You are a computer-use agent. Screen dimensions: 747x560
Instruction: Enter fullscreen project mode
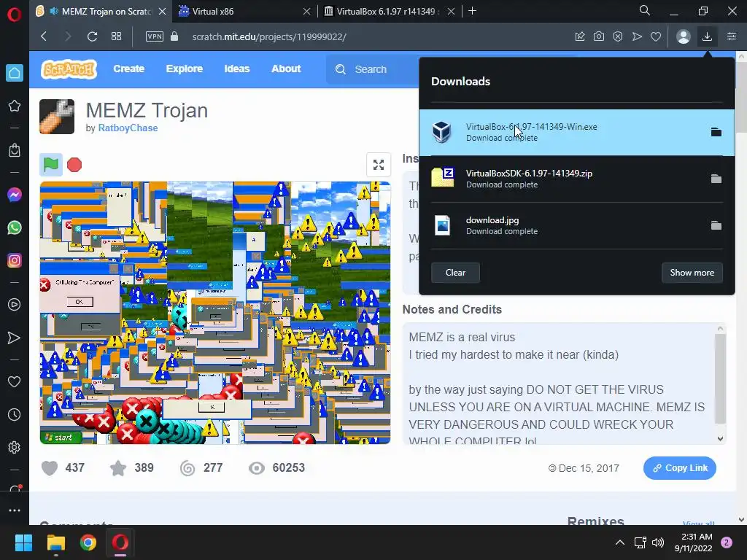(379, 165)
